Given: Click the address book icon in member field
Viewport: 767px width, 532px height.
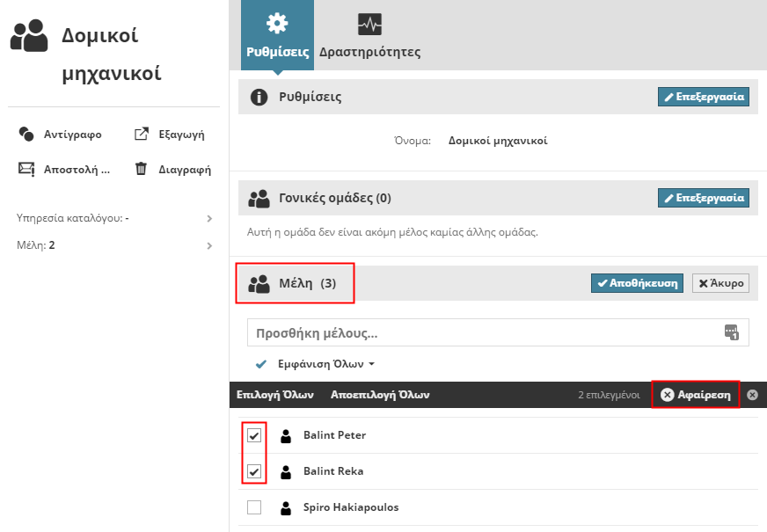Looking at the screenshot, I should pyautogui.click(x=732, y=333).
